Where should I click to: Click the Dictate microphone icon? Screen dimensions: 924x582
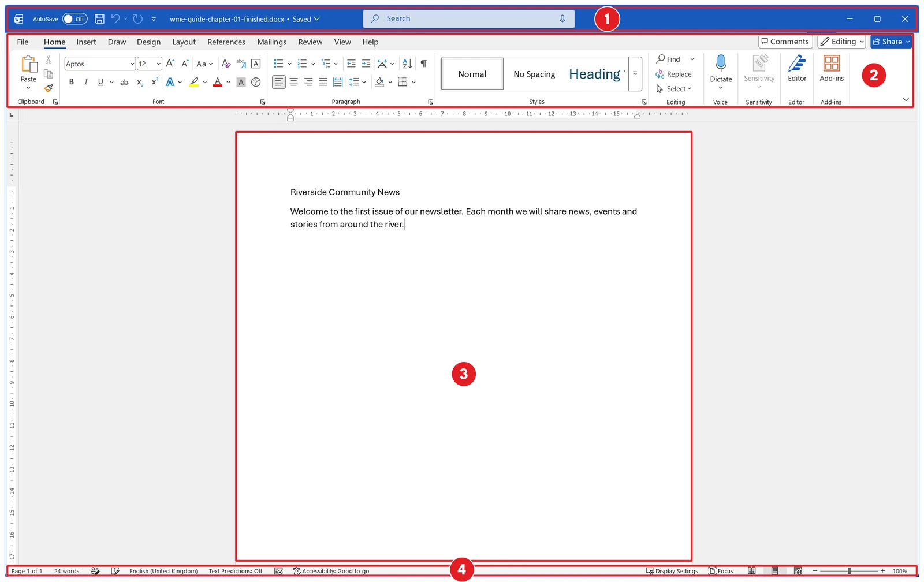coord(721,63)
